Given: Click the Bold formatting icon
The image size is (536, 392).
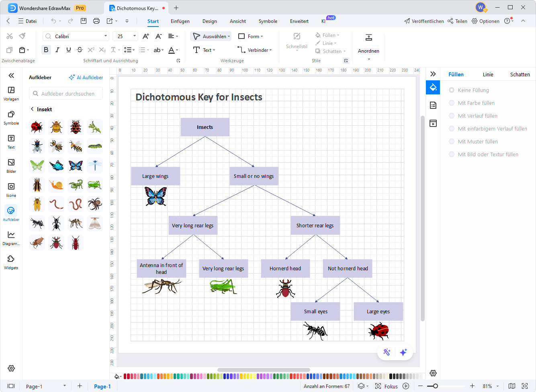Looking at the screenshot, I should tap(46, 50).
